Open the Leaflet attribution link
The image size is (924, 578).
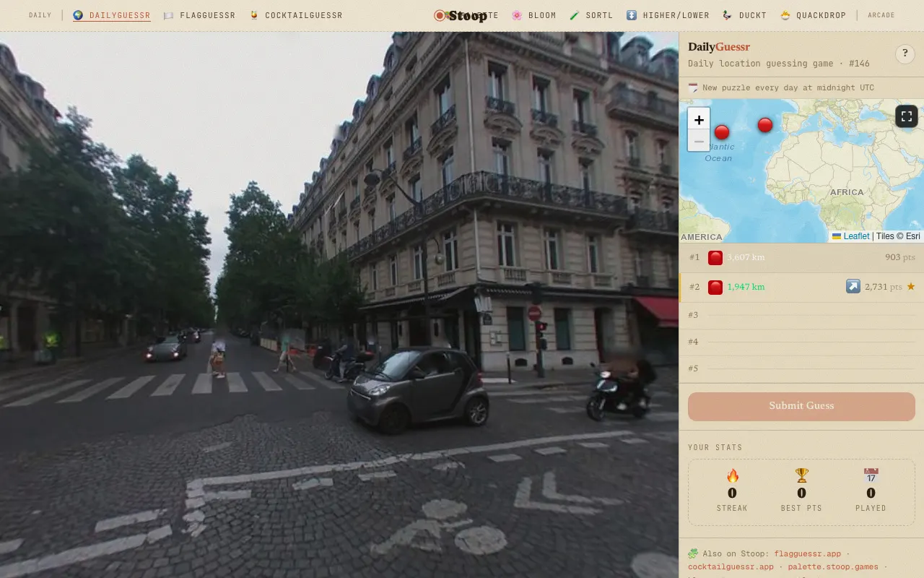point(856,236)
